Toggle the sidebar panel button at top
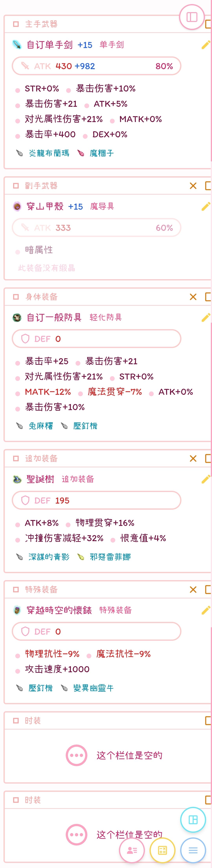Viewport: 212px width, 868px height. coord(192,17)
